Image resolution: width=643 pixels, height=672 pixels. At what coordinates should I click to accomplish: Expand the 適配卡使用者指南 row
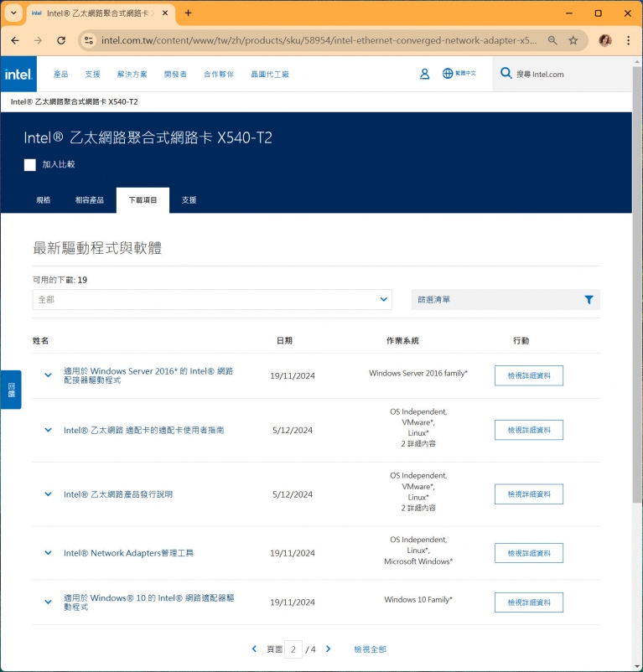48,430
